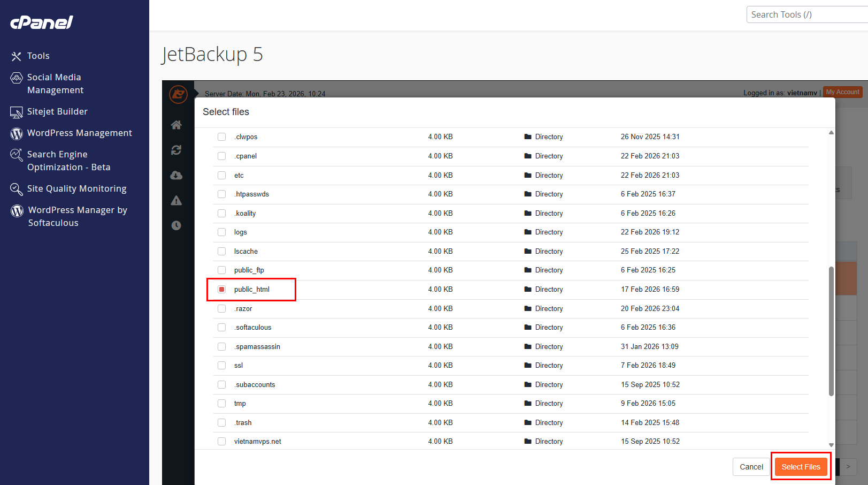The image size is (868, 485).
Task: Check the .razor directory checkbox
Action: [x=221, y=309]
